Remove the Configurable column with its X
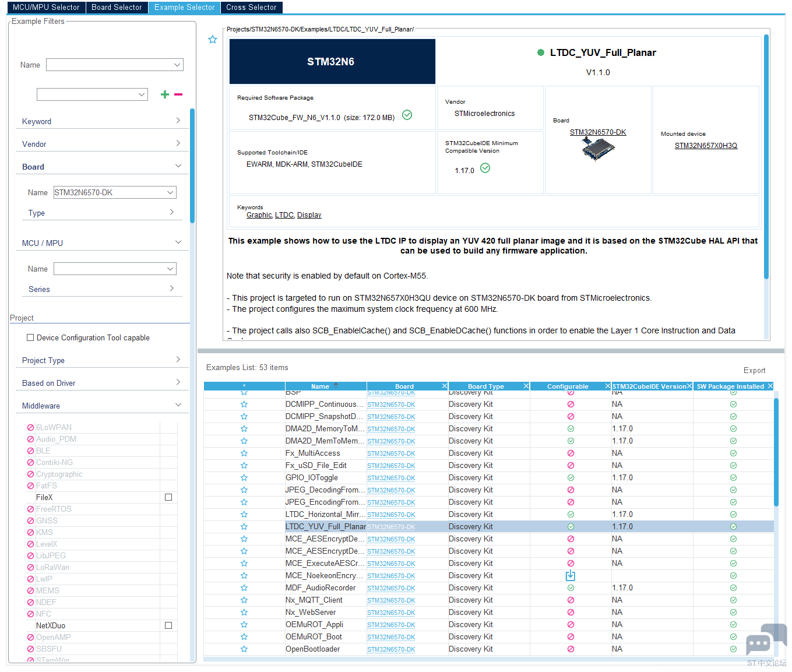Screen dimensions: 792x672 (608, 386)
